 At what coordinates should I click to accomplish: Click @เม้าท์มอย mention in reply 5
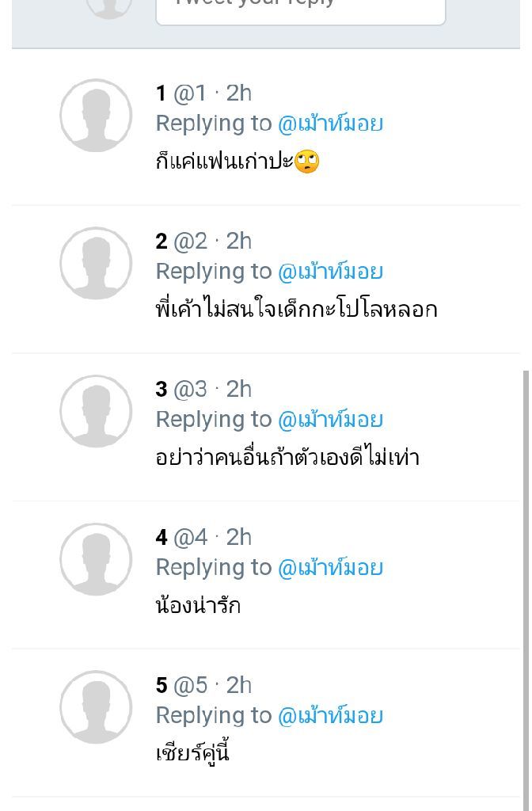point(330,716)
